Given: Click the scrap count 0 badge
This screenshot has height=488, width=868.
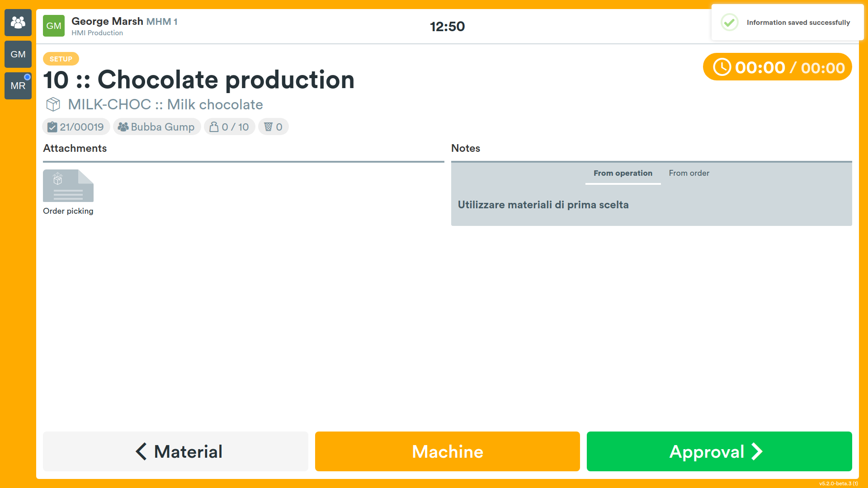Looking at the screenshot, I should [x=273, y=127].
